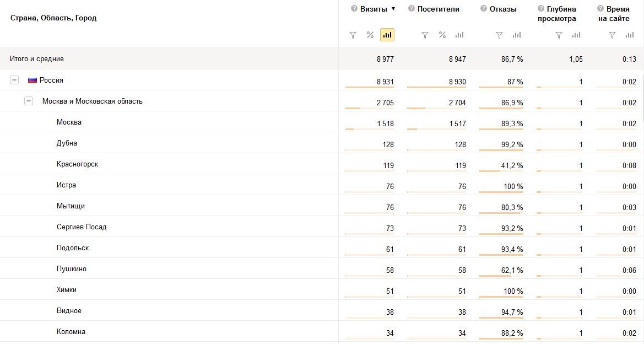Viewport: 644px width, 344px height.
Task: Click the sort arrow next to Визиты
Action: click(393, 9)
